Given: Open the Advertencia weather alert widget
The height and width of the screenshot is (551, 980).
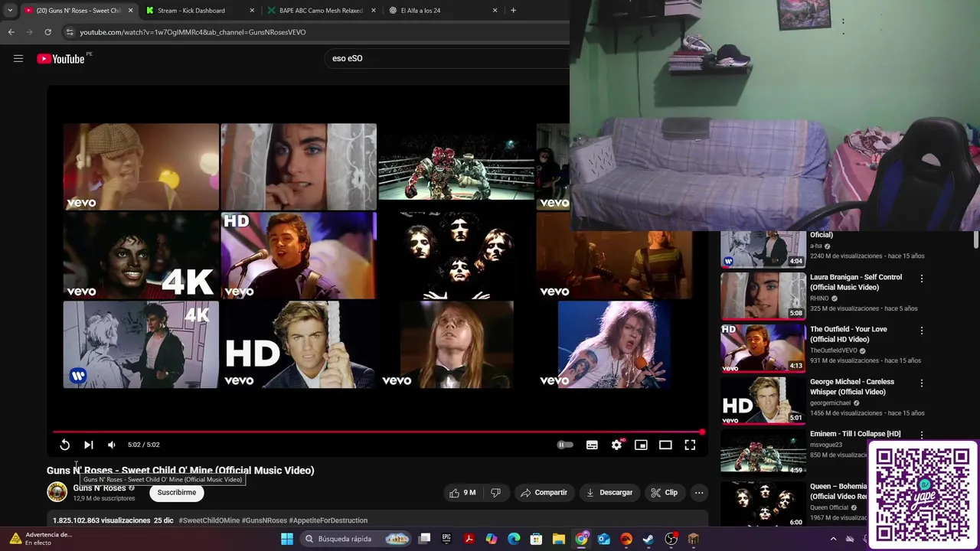Looking at the screenshot, I should click(41, 539).
